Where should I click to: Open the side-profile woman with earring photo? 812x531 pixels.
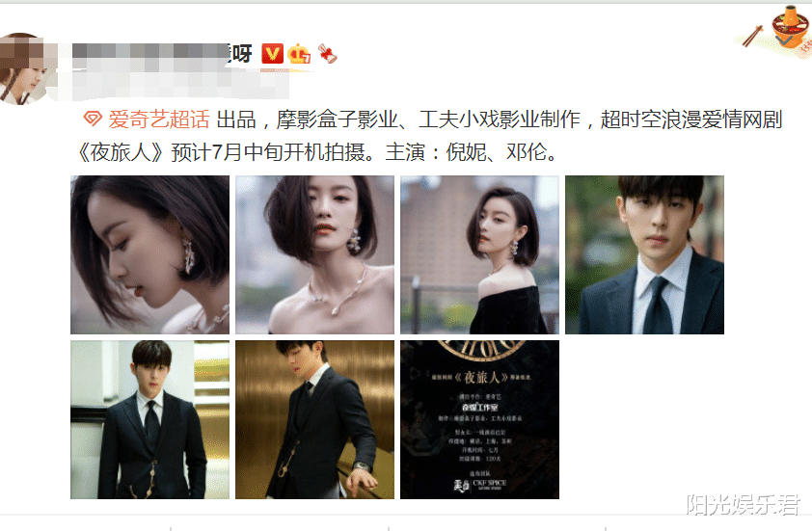[x=149, y=254]
